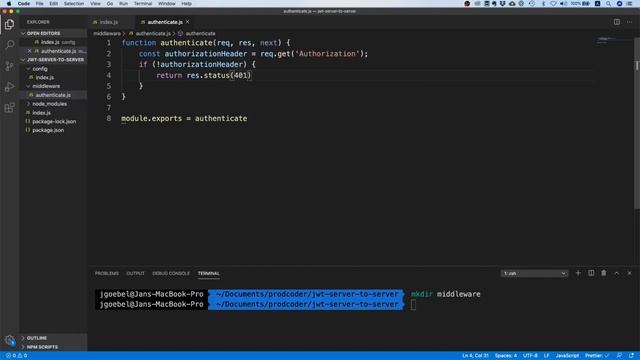The image size is (640, 360).
Task: Open the File menu
Action: 39,4
